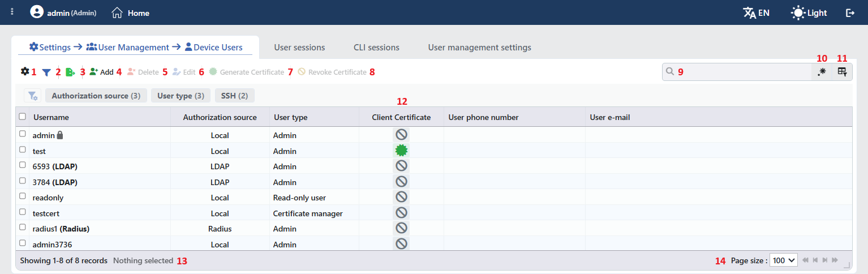Click the blue funnel filter icon

click(x=46, y=72)
